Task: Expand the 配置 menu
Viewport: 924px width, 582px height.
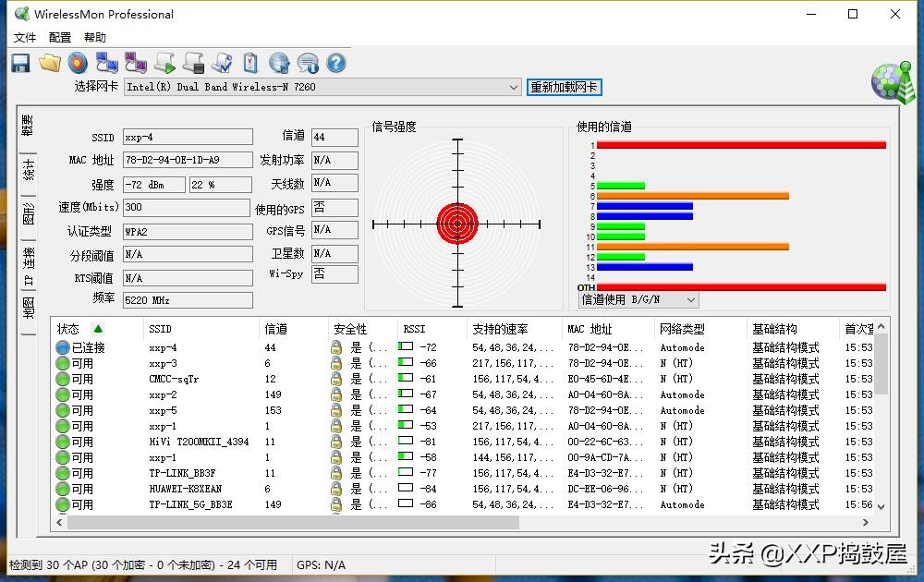Action: tap(58, 37)
